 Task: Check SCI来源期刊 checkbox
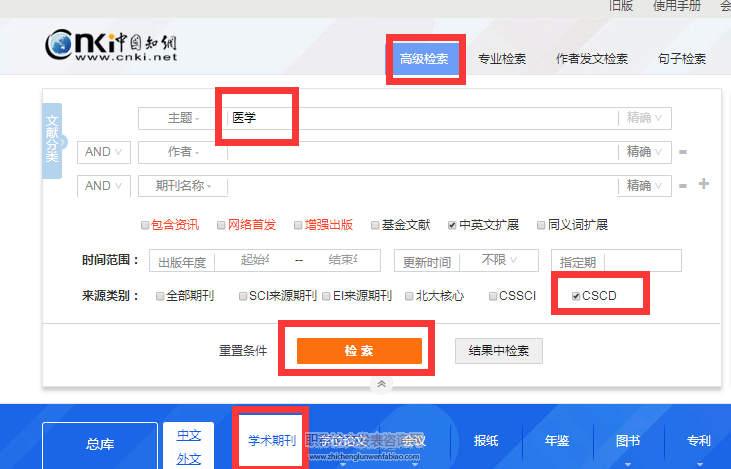point(243,297)
